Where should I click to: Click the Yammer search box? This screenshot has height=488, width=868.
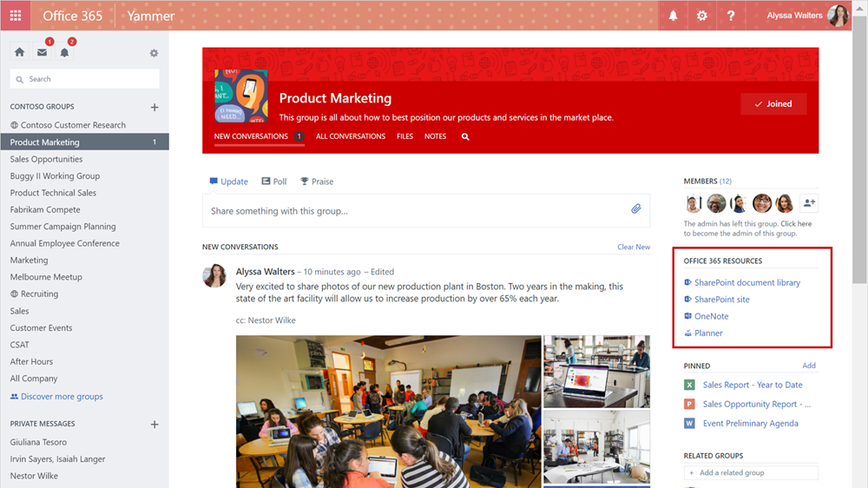[85, 79]
